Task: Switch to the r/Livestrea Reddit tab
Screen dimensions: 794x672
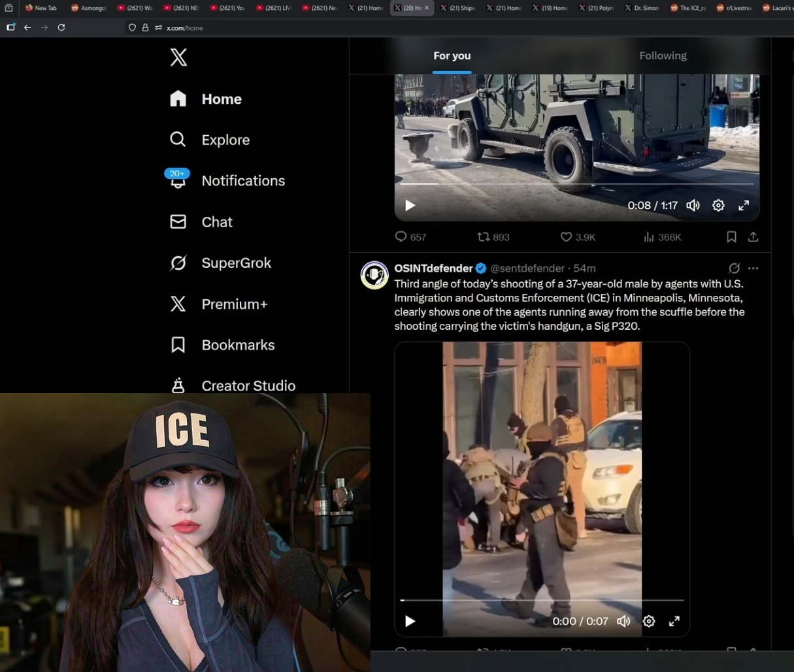Action: (735, 8)
